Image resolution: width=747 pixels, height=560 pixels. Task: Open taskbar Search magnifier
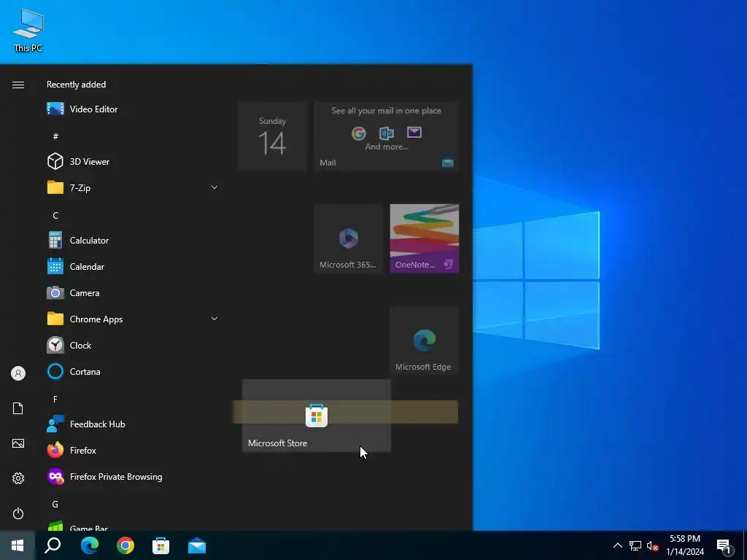[53, 545]
